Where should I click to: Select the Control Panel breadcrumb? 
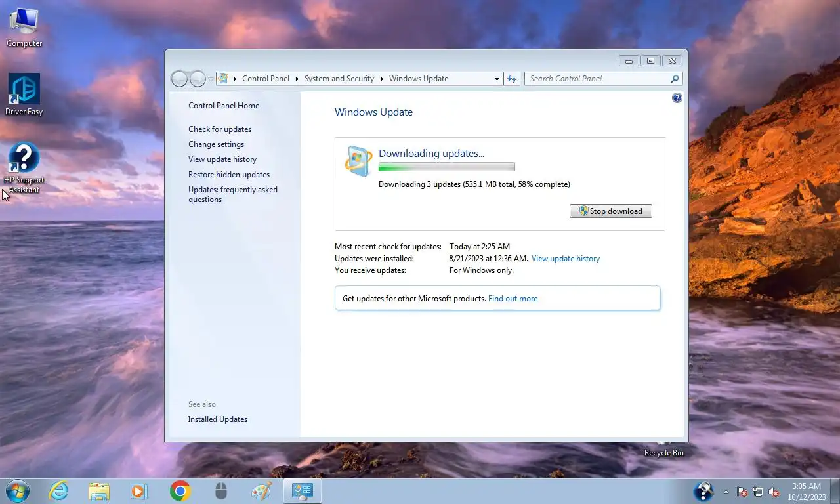(266, 79)
